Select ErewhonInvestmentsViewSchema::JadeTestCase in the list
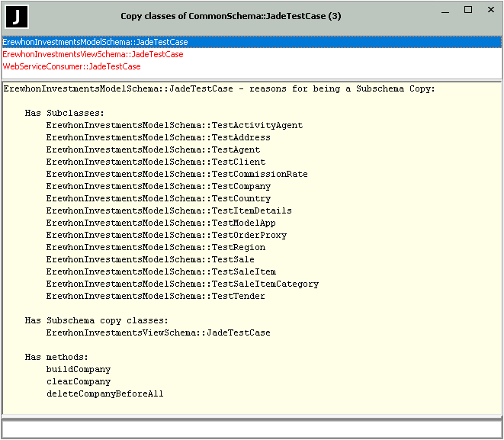This screenshot has width=504, height=440. coord(93,55)
